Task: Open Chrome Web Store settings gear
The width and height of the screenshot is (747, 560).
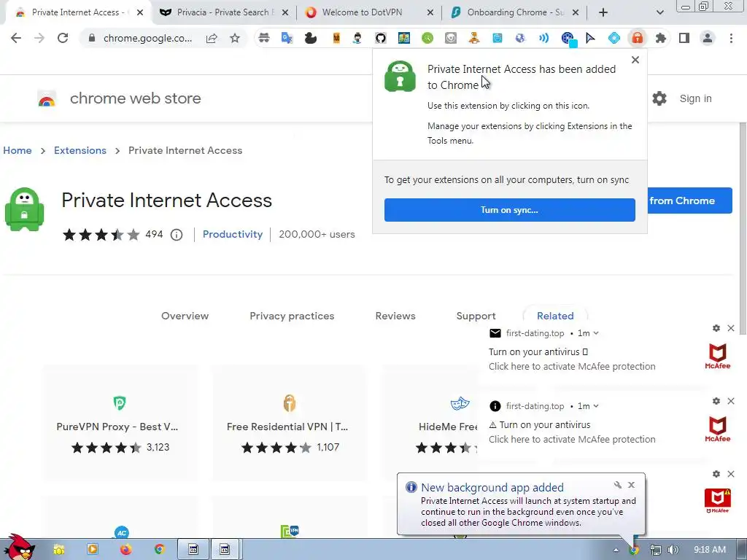Action: point(659,98)
